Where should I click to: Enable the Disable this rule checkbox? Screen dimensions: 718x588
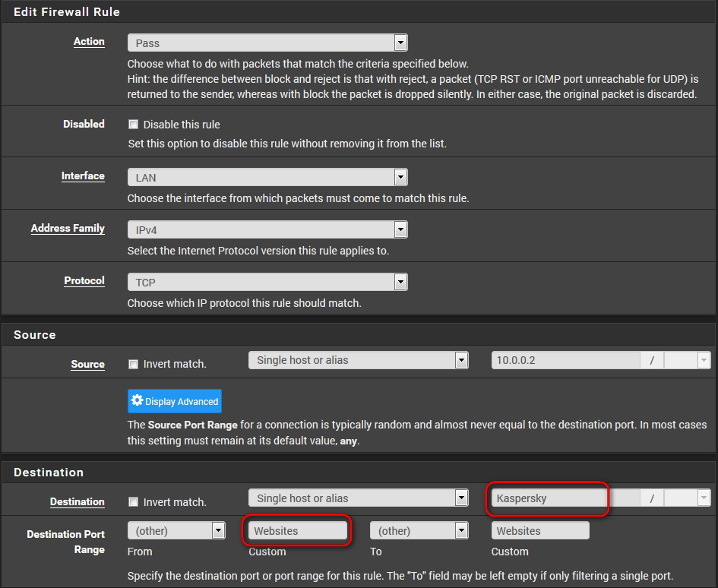pyautogui.click(x=134, y=125)
